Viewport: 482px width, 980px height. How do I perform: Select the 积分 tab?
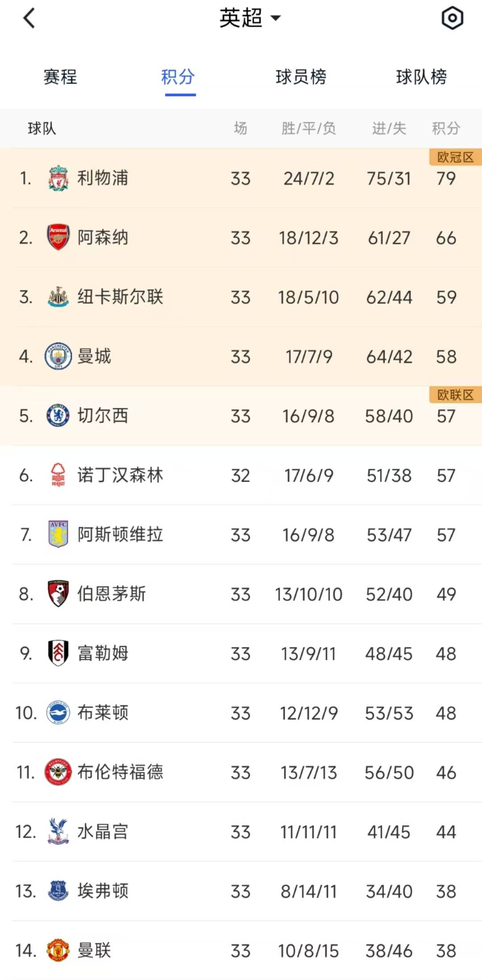(178, 77)
